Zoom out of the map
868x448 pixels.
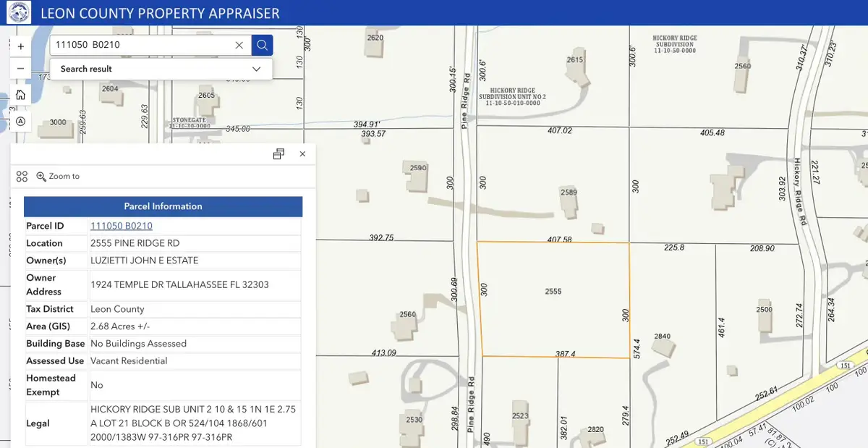[x=20, y=69]
